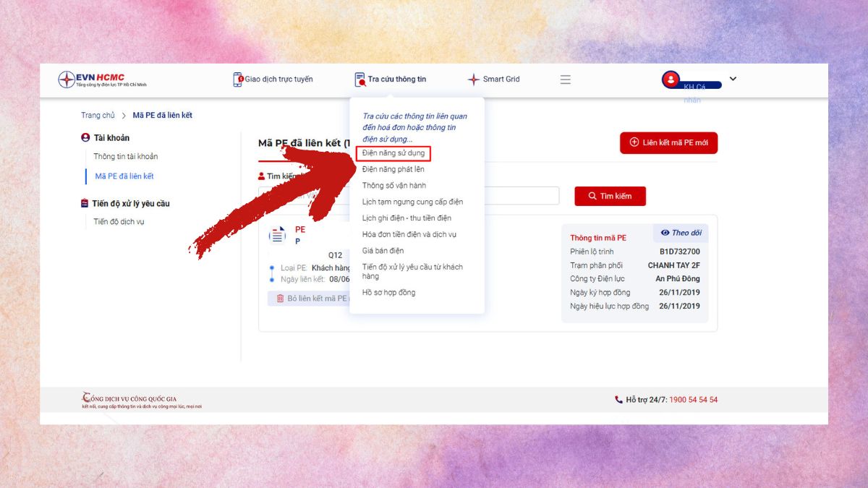Open the hamburger menu icon

(x=566, y=80)
